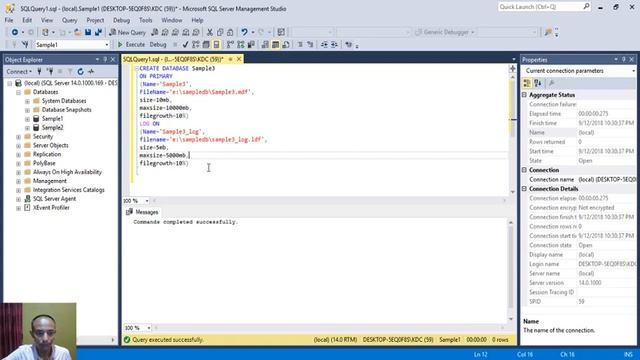Open the Sample1 database dropdown
This screenshot has width=640, height=360.
pyautogui.click(x=107, y=44)
